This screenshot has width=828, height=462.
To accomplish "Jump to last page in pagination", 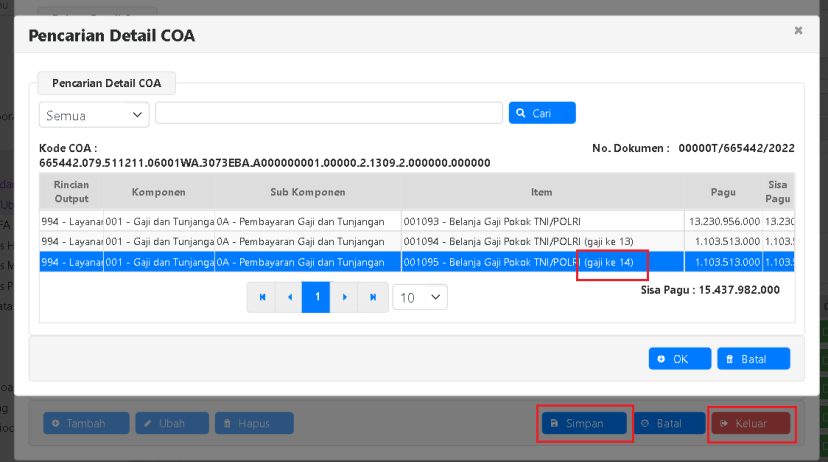I will [372, 297].
